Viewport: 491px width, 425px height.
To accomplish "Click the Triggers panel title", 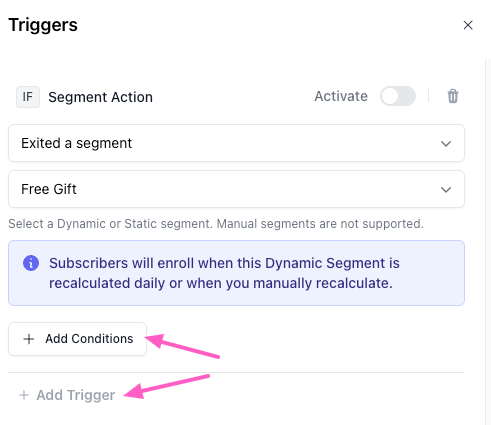I will pyautogui.click(x=43, y=25).
